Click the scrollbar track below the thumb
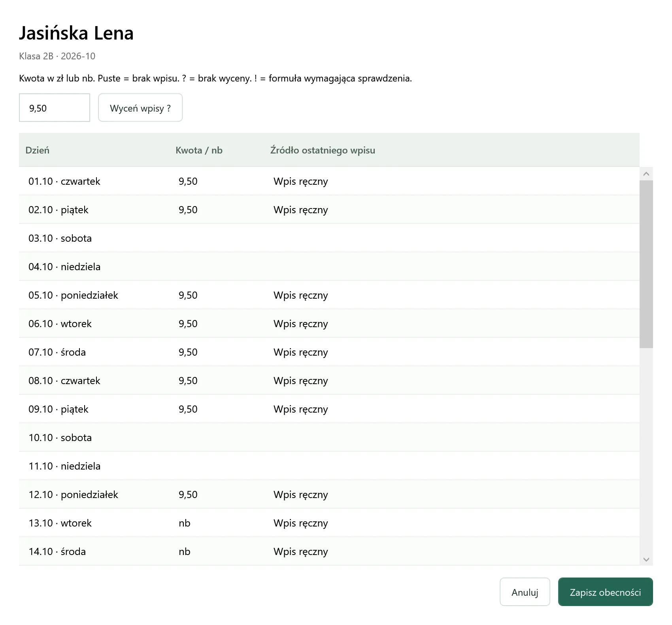This screenshot has height=625, width=672. [646, 450]
